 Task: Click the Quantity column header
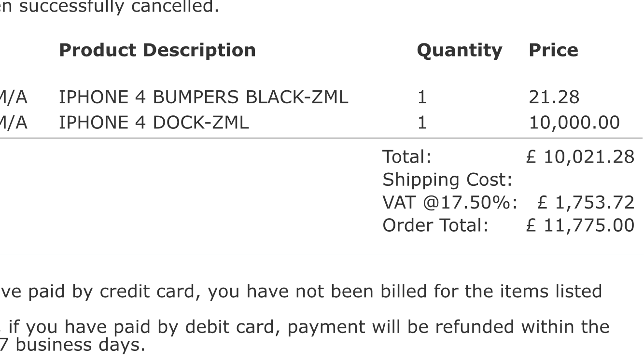tap(459, 51)
